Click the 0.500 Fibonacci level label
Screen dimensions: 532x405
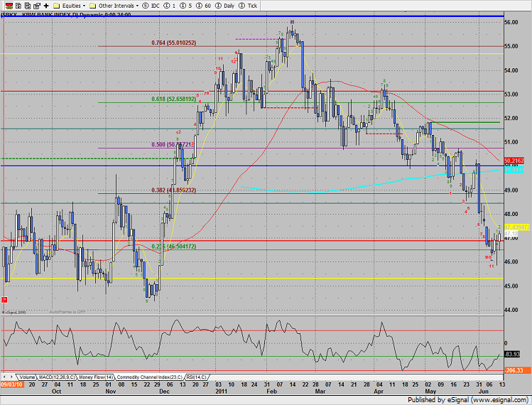(x=173, y=145)
